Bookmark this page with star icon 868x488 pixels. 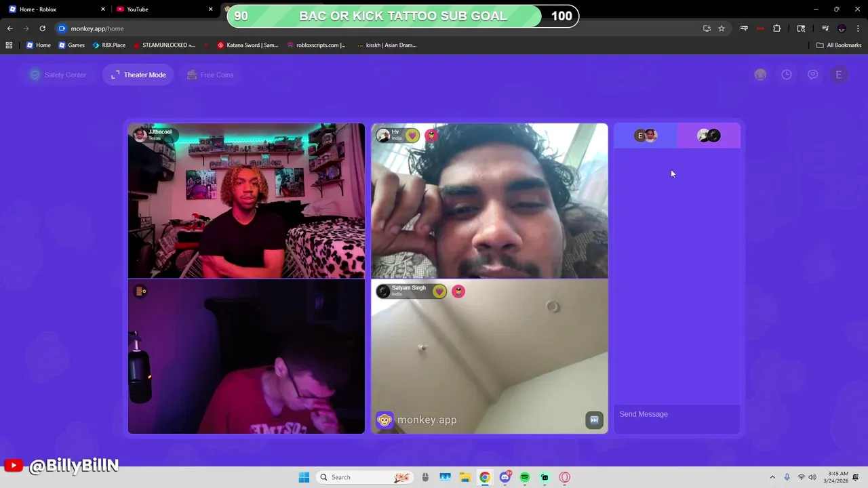pyautogui.click(x=722, y=28)
